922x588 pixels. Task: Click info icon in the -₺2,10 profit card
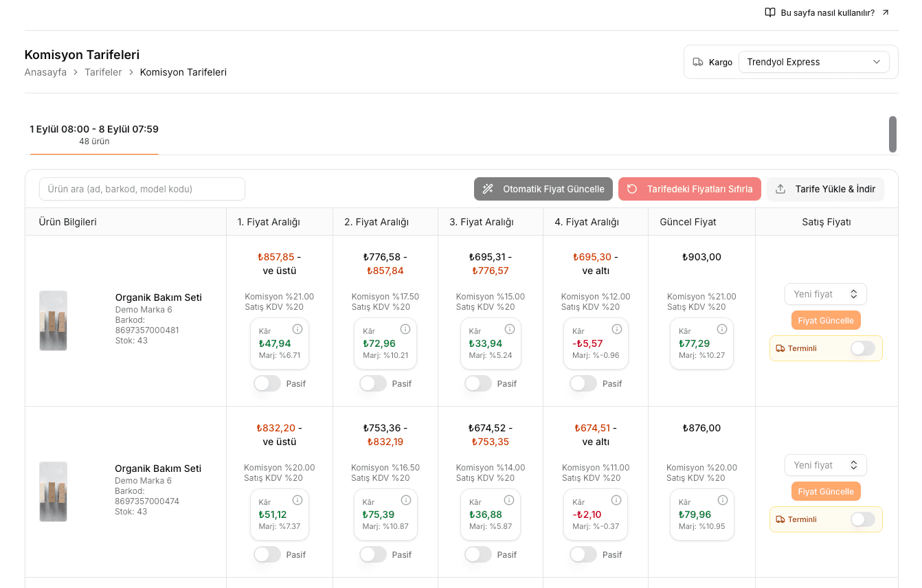[617, 500]
